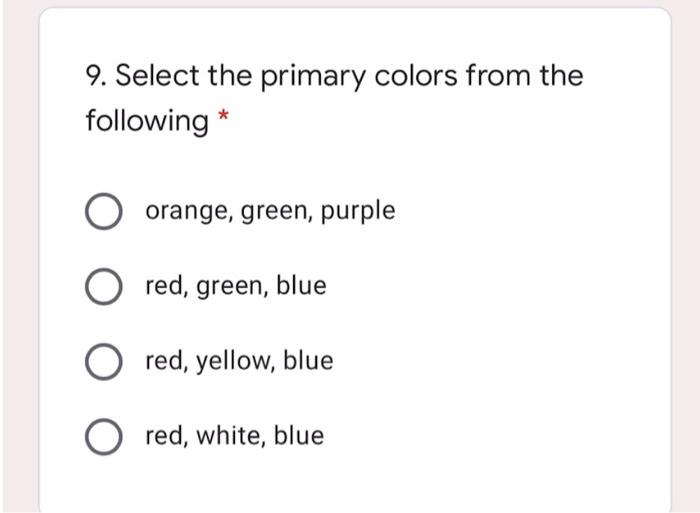700x513 pixels.
Task: Click the 'red, white, blue' option text
Action: (235, 435)
